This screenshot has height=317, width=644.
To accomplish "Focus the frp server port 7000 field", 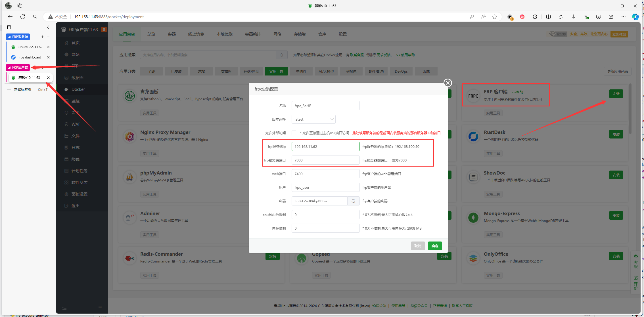I will point(325,160).
